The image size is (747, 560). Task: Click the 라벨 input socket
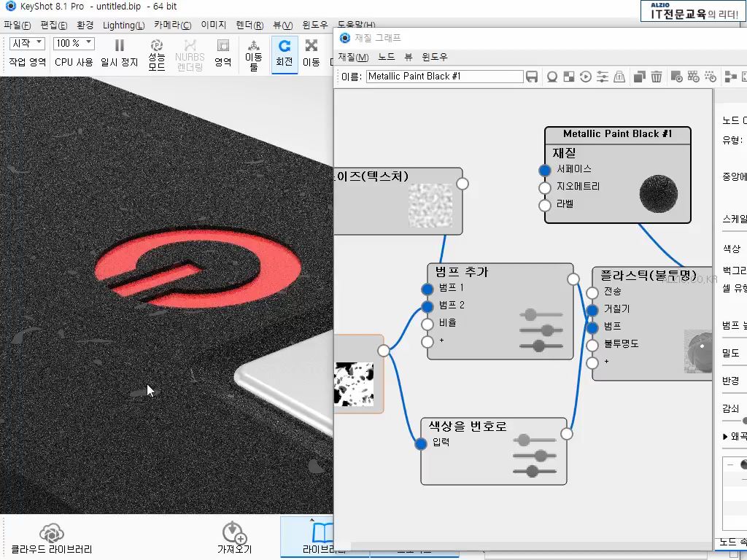point(545,205)
